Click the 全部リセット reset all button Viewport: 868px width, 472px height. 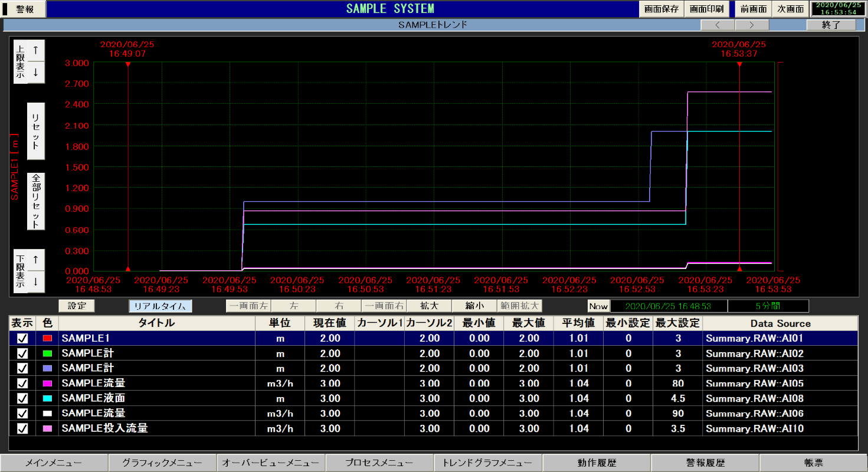click(x=36, y=201)
